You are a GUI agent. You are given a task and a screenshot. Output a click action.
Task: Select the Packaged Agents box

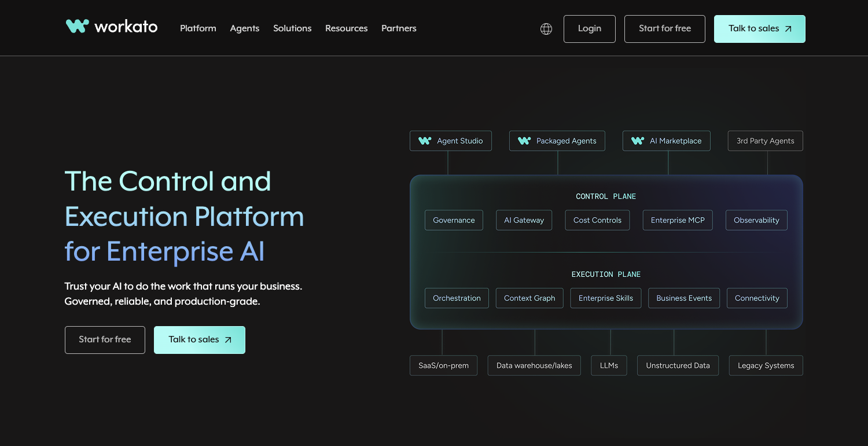[557, 141]
